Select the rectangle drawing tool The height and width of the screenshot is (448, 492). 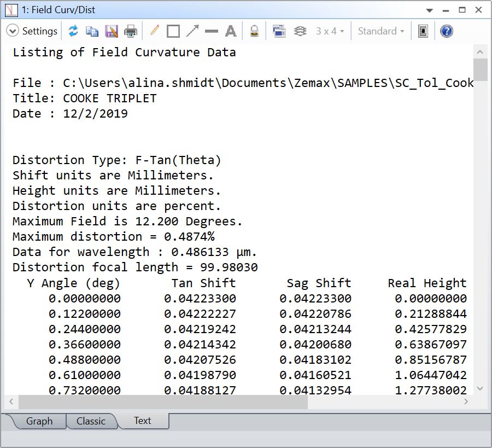point(173,31)
